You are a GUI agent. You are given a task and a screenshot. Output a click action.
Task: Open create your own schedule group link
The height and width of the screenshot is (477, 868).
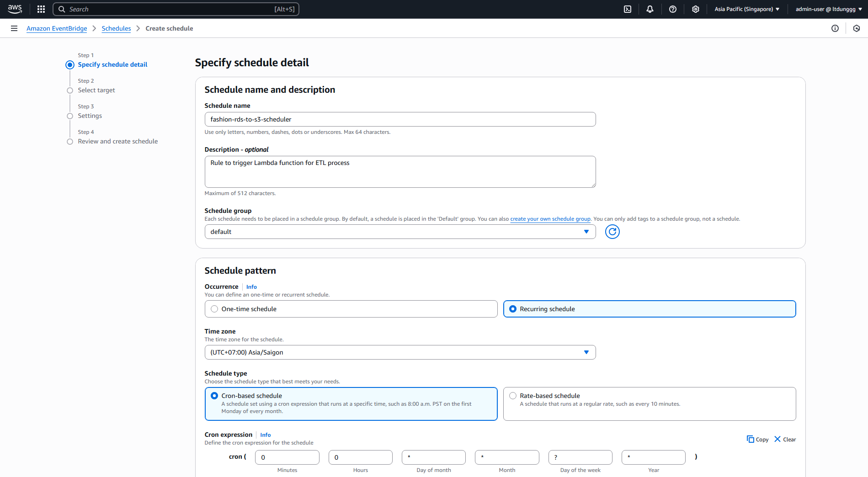[550, 219]
